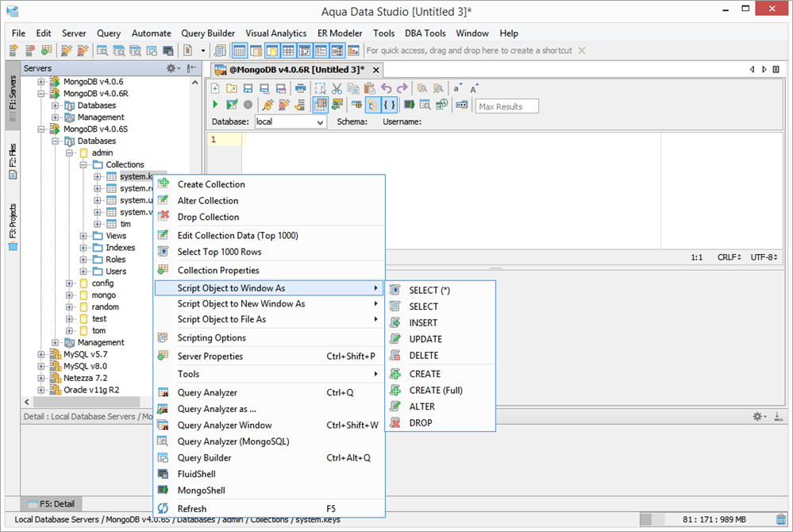Click the green Execute query arrow
Viewport: 793px width, 532px height.
pos(215,105)
